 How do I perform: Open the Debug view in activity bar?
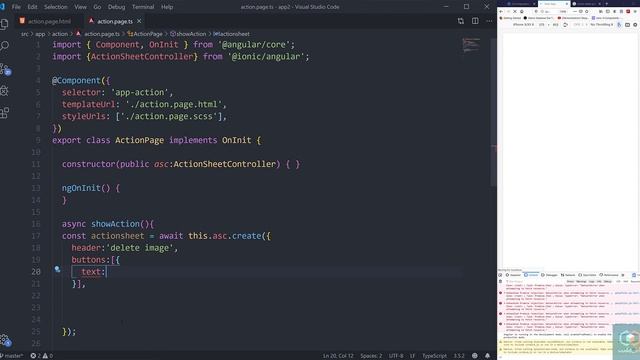[5, 91]
